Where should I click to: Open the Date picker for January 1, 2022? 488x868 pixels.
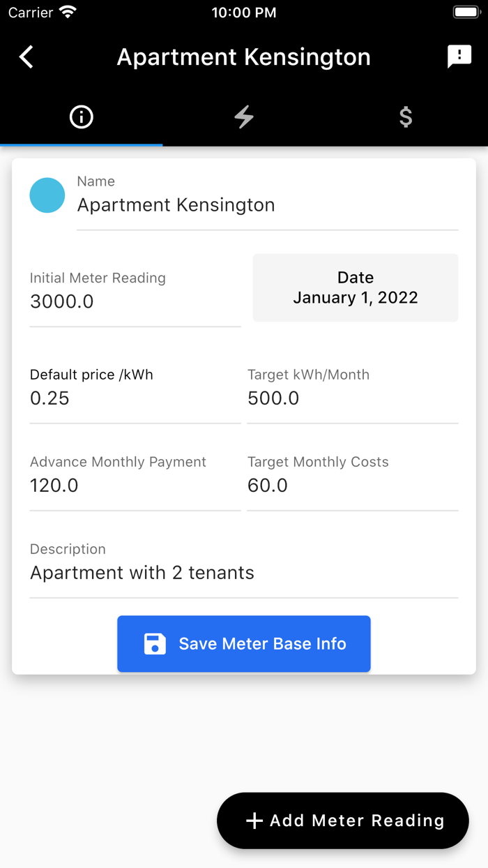click(356, 287)
